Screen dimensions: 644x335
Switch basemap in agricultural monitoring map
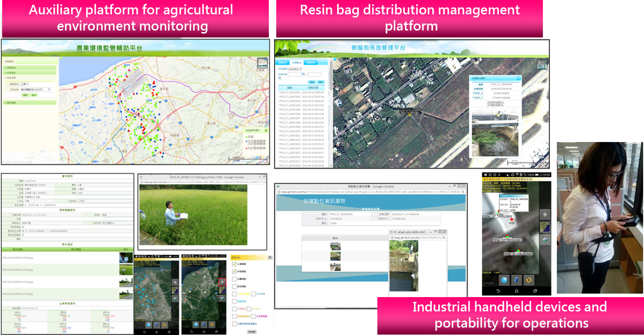pyautogui.click(x=262, y=63)
